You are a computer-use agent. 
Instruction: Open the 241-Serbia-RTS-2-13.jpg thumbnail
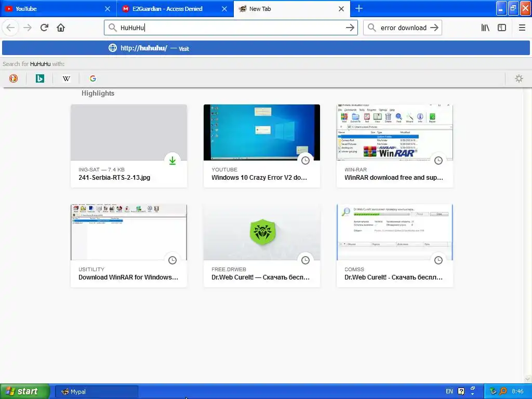[x=129, y=132]
